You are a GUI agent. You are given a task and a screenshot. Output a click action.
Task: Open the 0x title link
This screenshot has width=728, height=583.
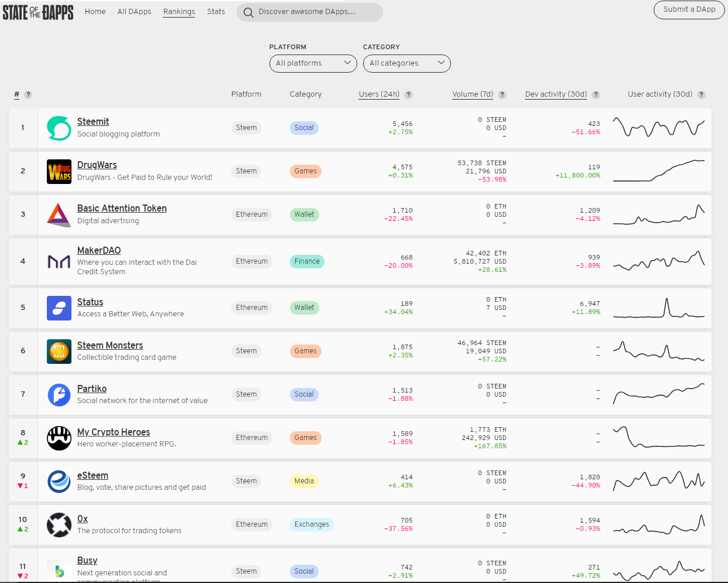pyautogui.click(x=83, y=519)
